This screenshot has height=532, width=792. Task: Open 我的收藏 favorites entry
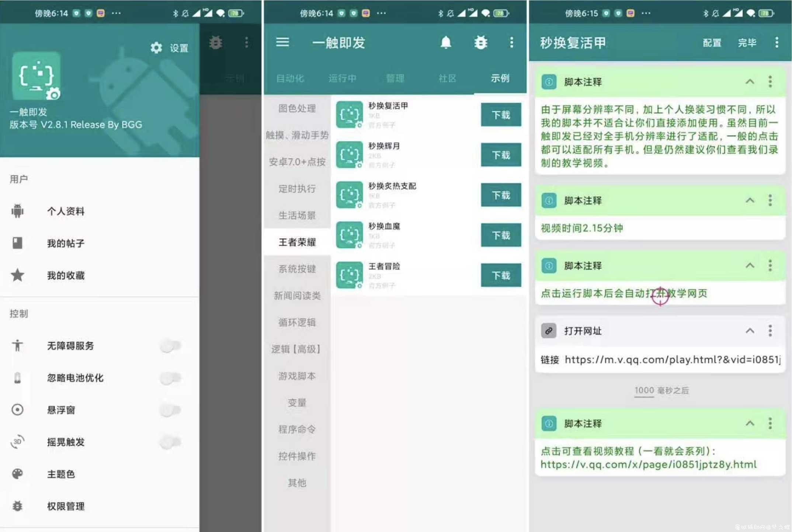[x=100, y=275]
